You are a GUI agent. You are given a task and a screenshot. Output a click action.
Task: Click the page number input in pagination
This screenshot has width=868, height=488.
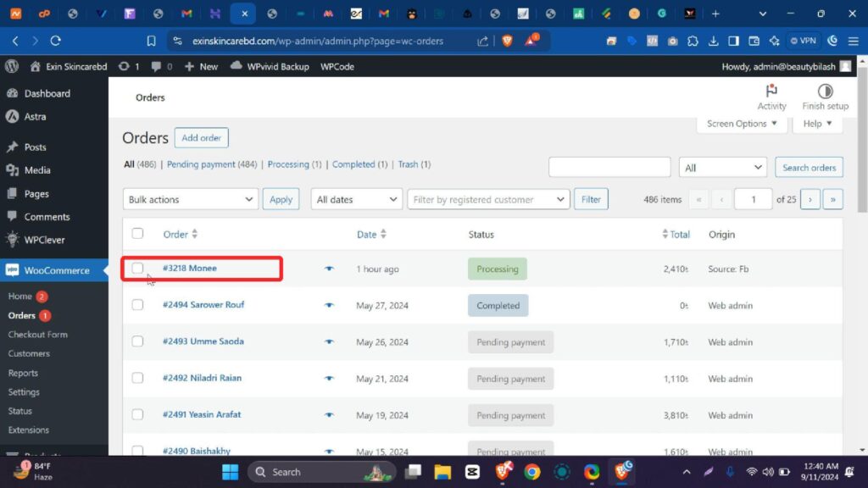[753, 199]
